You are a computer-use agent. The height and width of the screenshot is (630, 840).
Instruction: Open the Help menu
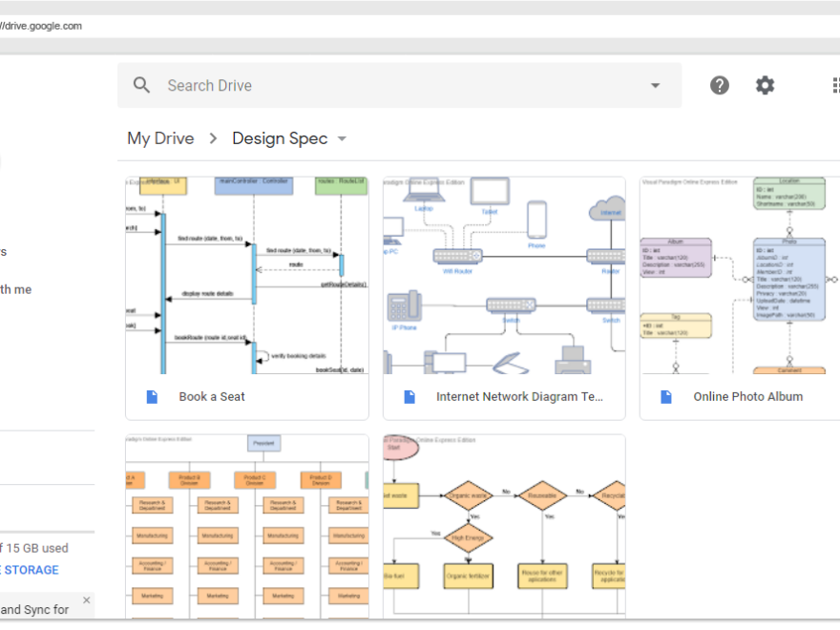tap(719, 85)
